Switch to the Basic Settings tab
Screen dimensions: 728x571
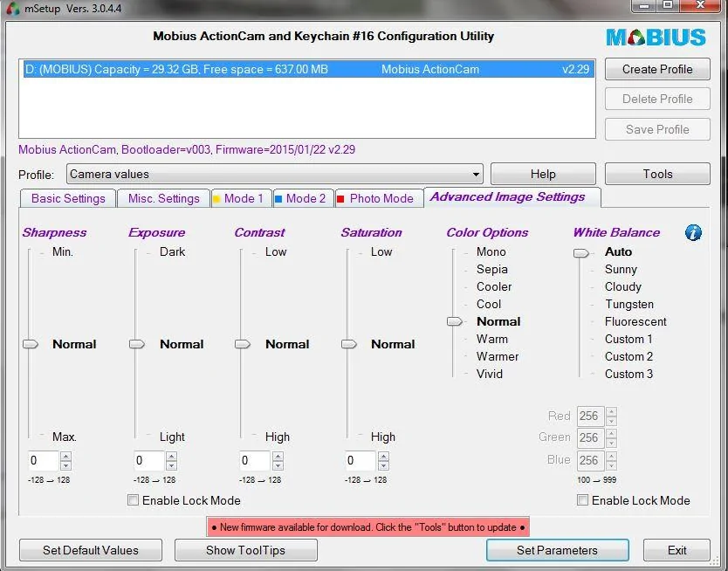pos(68,198)
